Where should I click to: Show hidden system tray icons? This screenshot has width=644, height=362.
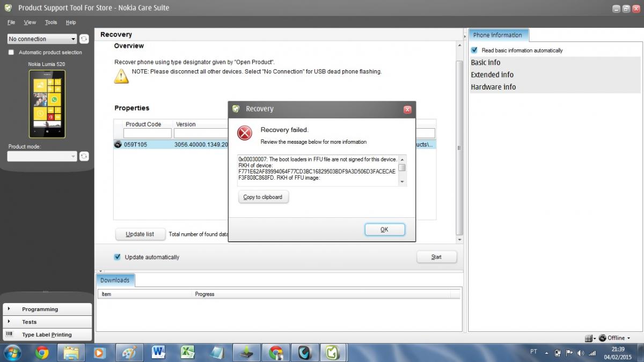click(x=546, y=353)
